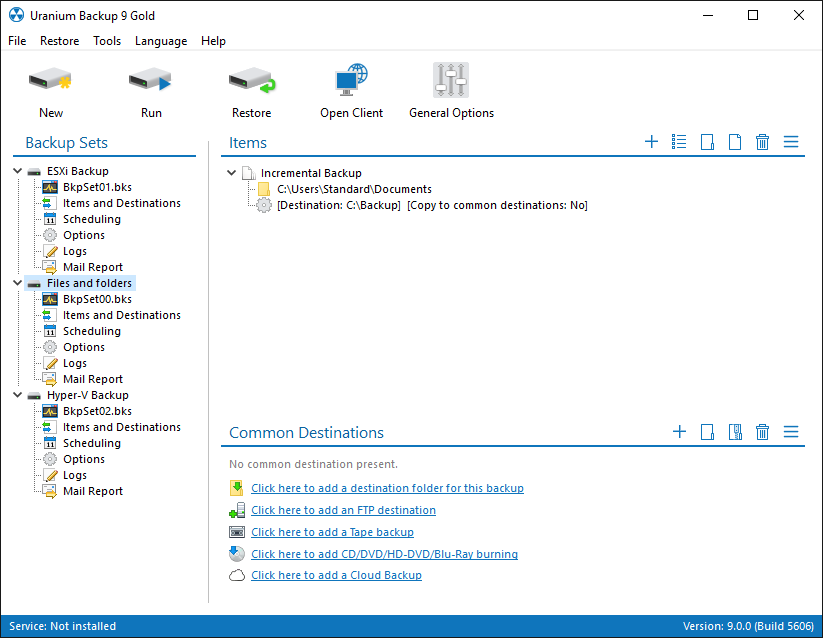823x638 pixels.
Task: Run the selected backup using Run icon
Action: click(150, 90)
